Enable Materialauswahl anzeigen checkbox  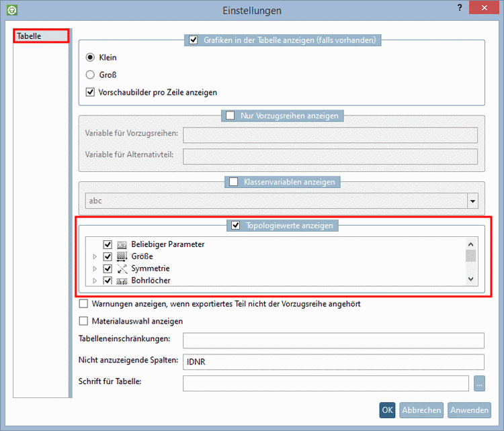[83, 321]
